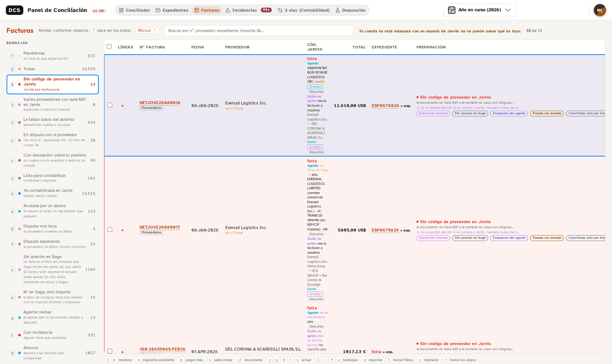This screenshot has width=612, height=364.
Task: Expand lines of invoice NETJOVE26080018
Action: pyautogui.click(x=122, y=106)
